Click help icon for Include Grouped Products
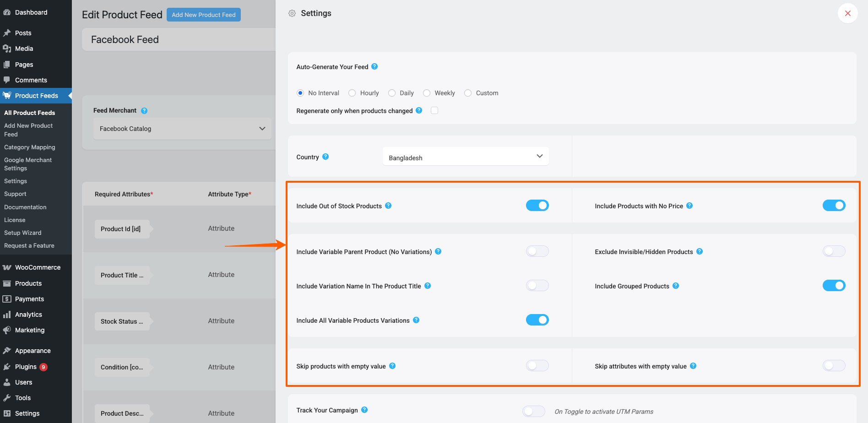868x423 pixels. pos(676,286)
